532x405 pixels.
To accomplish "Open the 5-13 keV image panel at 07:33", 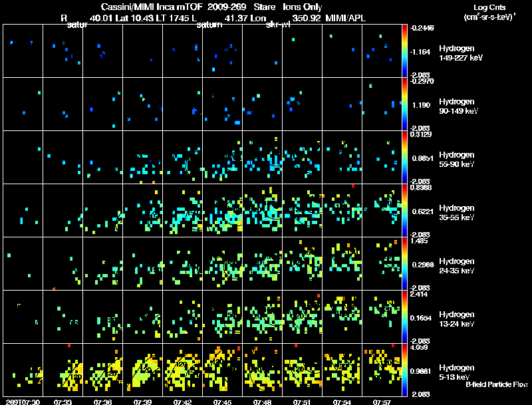I will [63, 370].
